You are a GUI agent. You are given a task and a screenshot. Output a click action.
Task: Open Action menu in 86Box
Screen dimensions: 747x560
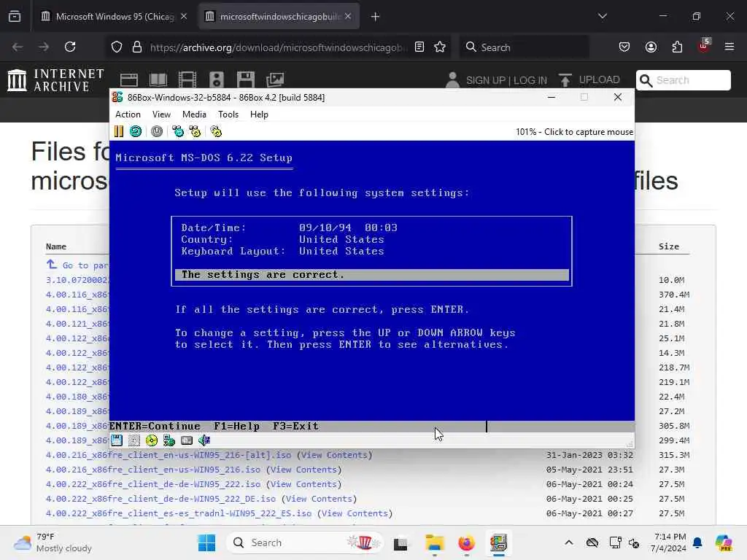[128, 114]
